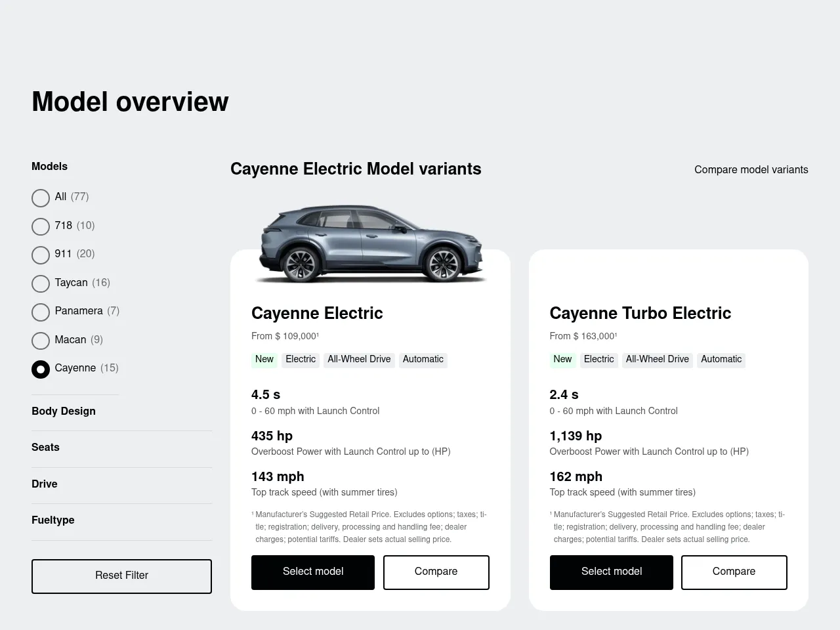Select the All (77) radio button
The height and width of the screenshot is (630, 840).
(x=41, y=198)
